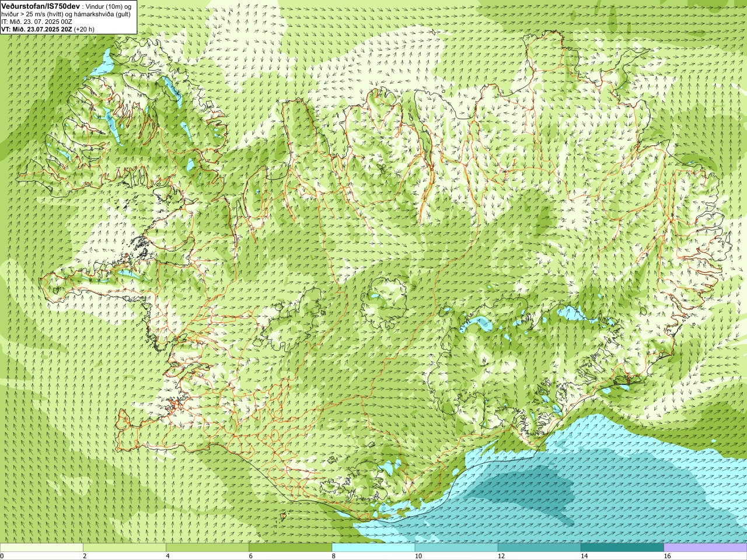Click the dark green 6–8 m/s legend swatch
Viewport: 747px width, 560px height.
tap(291, 547)
